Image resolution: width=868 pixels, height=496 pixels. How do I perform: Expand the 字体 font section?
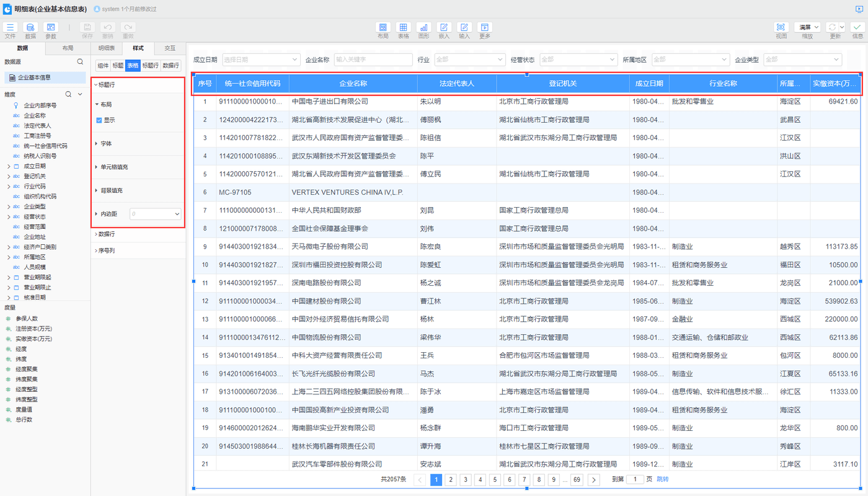pyautogui.click(x=106, y=144)
